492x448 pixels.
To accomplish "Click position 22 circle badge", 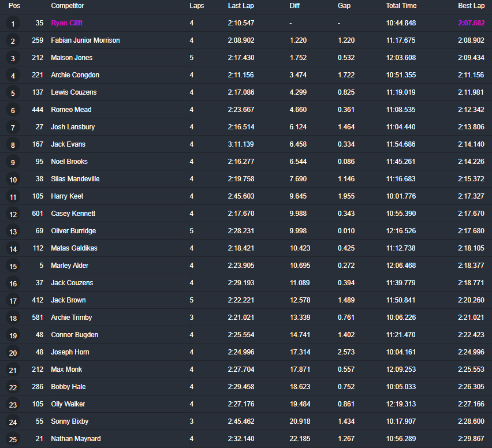I will (13, 387).
